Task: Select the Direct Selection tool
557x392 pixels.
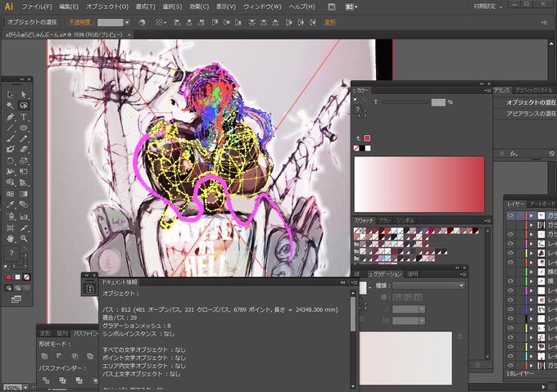Action: [24, 94]
